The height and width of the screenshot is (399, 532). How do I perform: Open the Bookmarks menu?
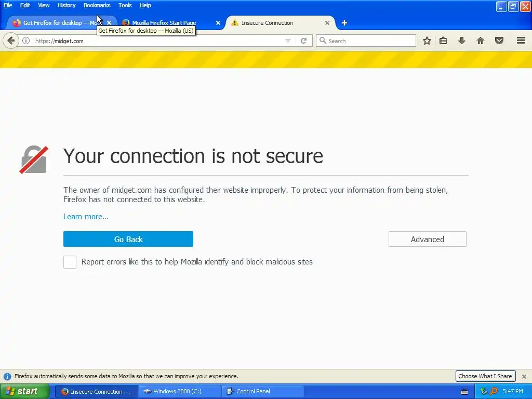[x=97, y=5]
